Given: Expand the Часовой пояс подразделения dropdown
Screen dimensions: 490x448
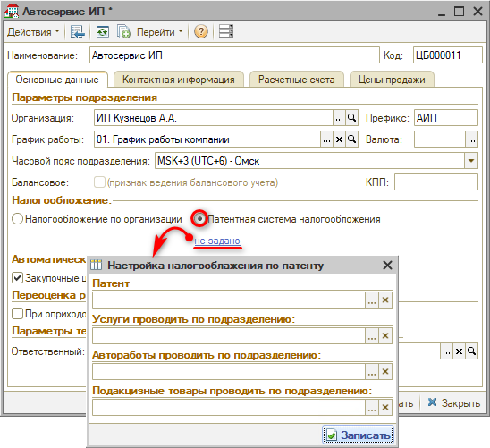Looking at the screenshot, I should (x=471, y=161).
